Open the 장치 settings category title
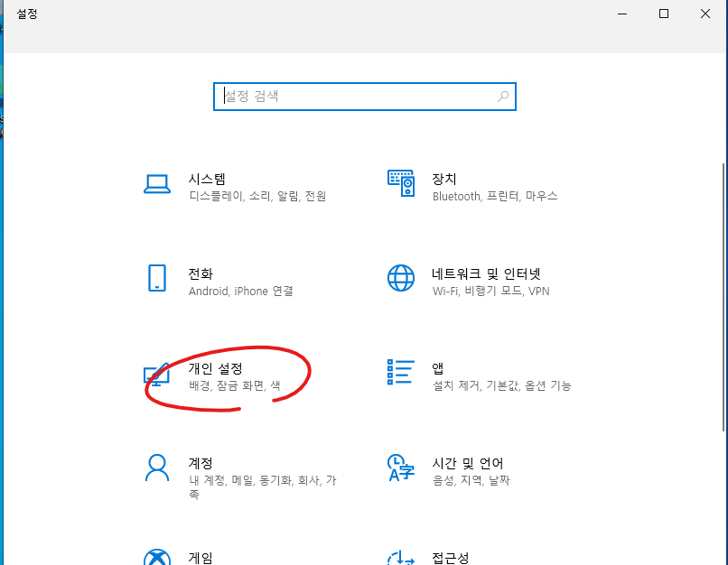The width and height of the screenshot is (728, 565). (444, 179)
